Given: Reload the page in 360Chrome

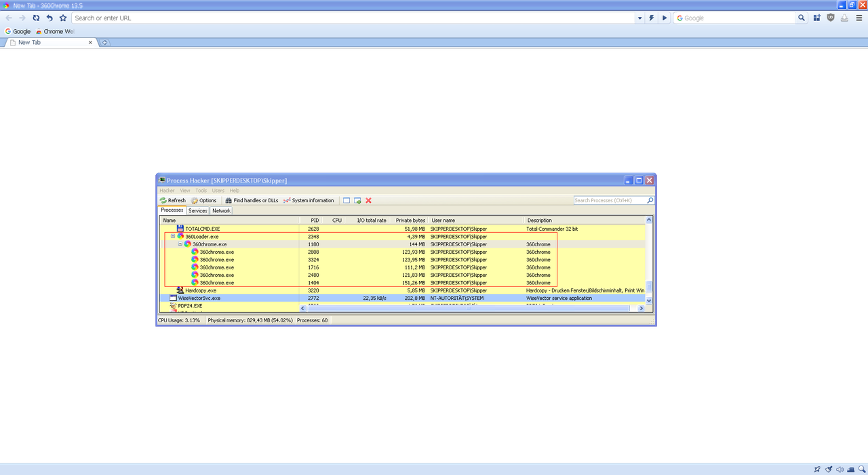Looking at the screenshot, I should tap(36, 18).
